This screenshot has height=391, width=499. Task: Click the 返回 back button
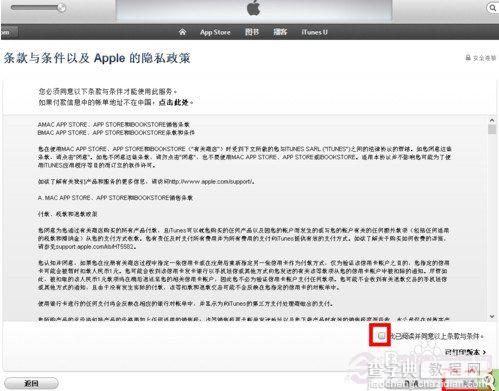(31, 383)
